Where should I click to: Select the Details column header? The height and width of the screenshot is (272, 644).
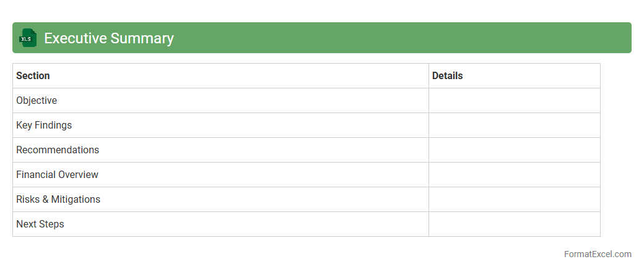tap(447, 76)
